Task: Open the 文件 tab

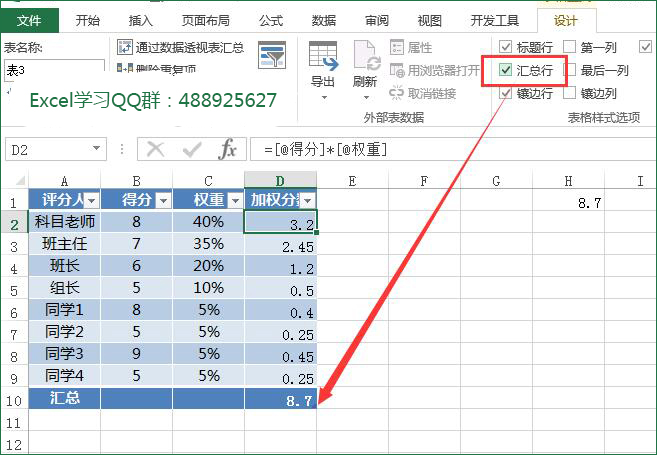Action: [29, 20]
